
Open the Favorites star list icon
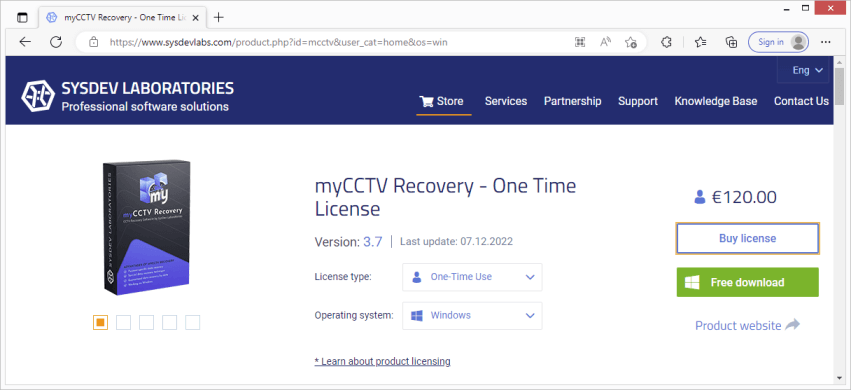[x=701, y=42]
